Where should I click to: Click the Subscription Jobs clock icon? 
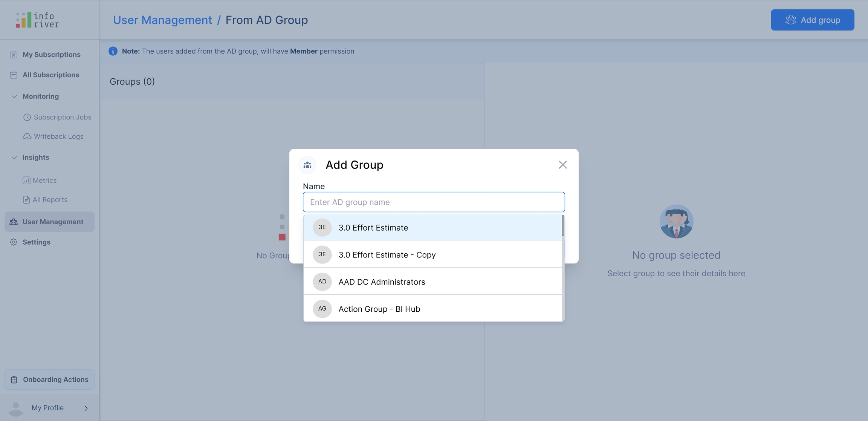27,117
